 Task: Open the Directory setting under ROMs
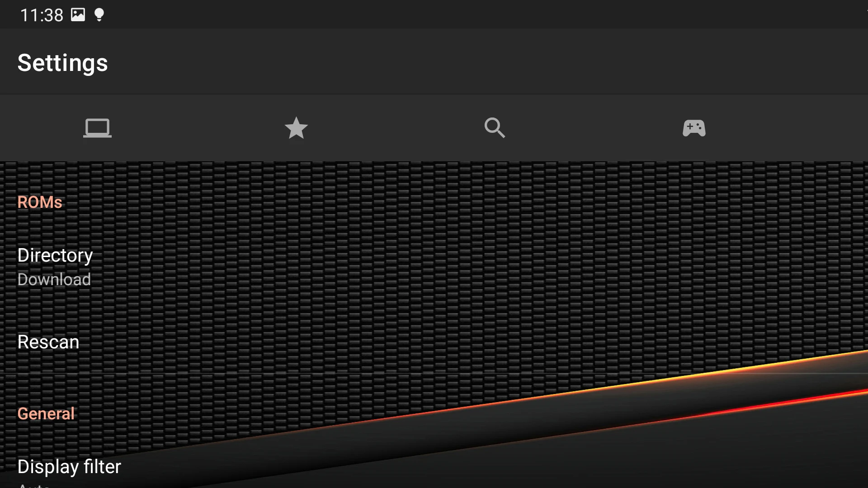click(434, 267)
